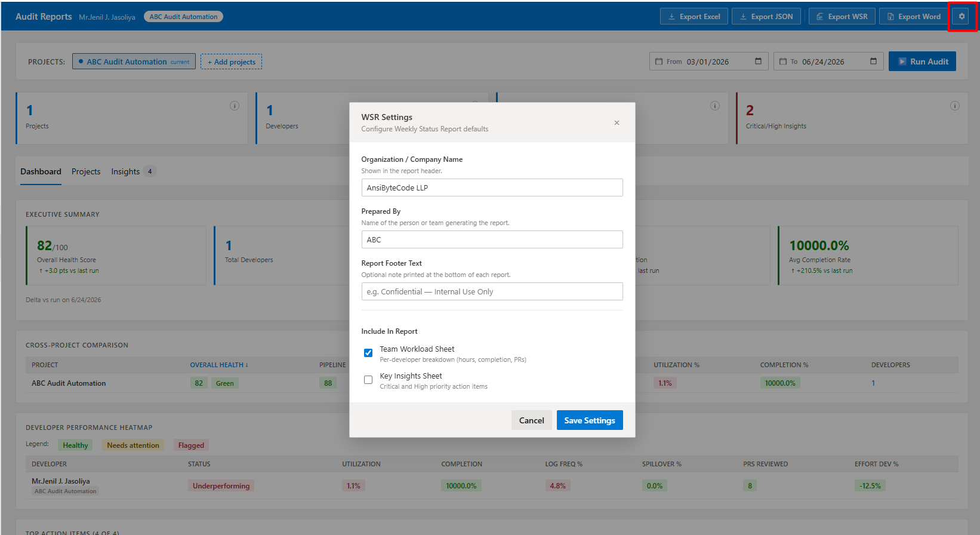Click Needs attention legend badge

point(133,445)
